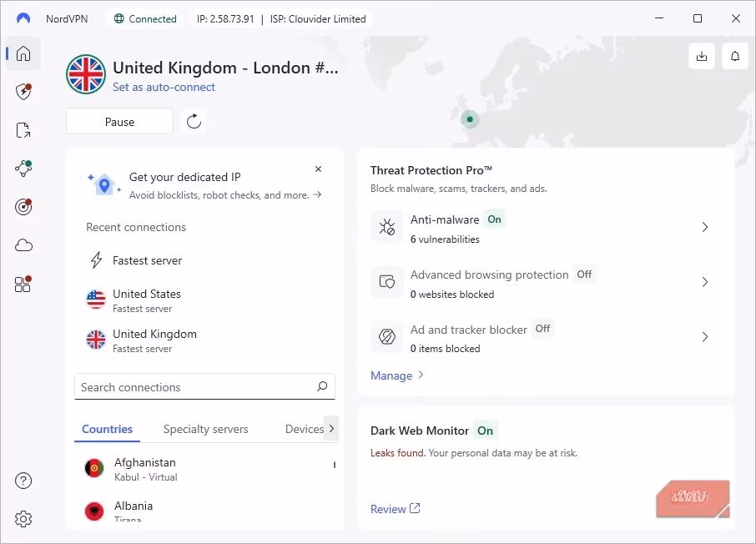Open Settings with the gear icon
The width and height of the screenshot is (756, 544).
[x=23, y=519]
